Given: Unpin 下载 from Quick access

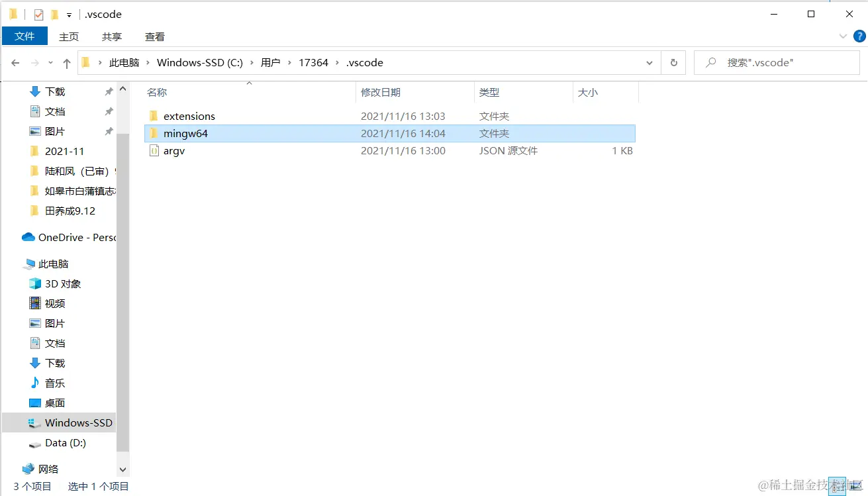Looking at the screenshot, I should (108, 91).
